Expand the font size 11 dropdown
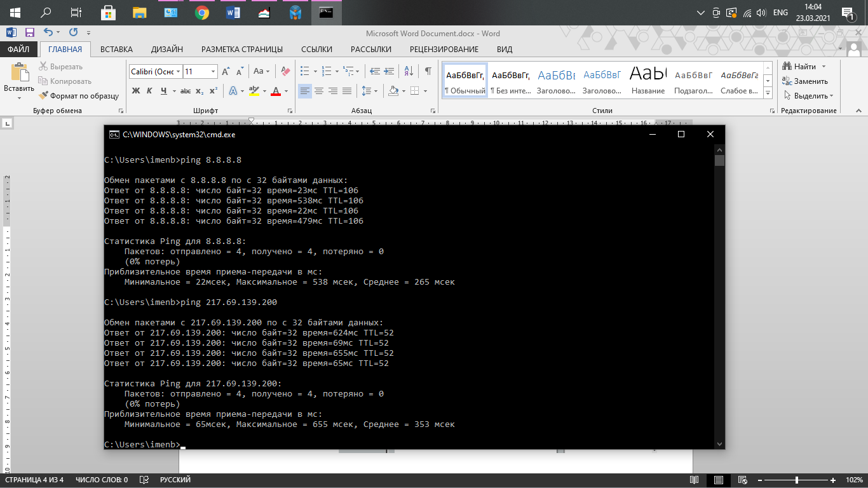Viewport: 868px width, 488px height. [212, 72]
